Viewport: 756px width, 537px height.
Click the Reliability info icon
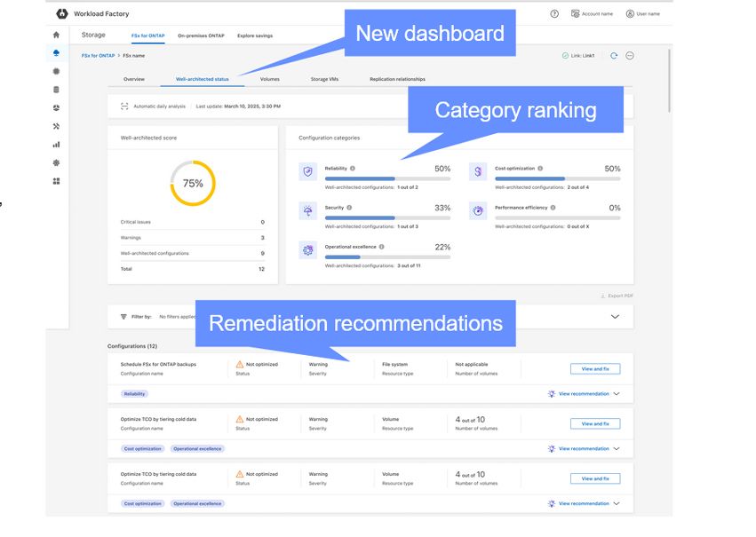point(353,168)
